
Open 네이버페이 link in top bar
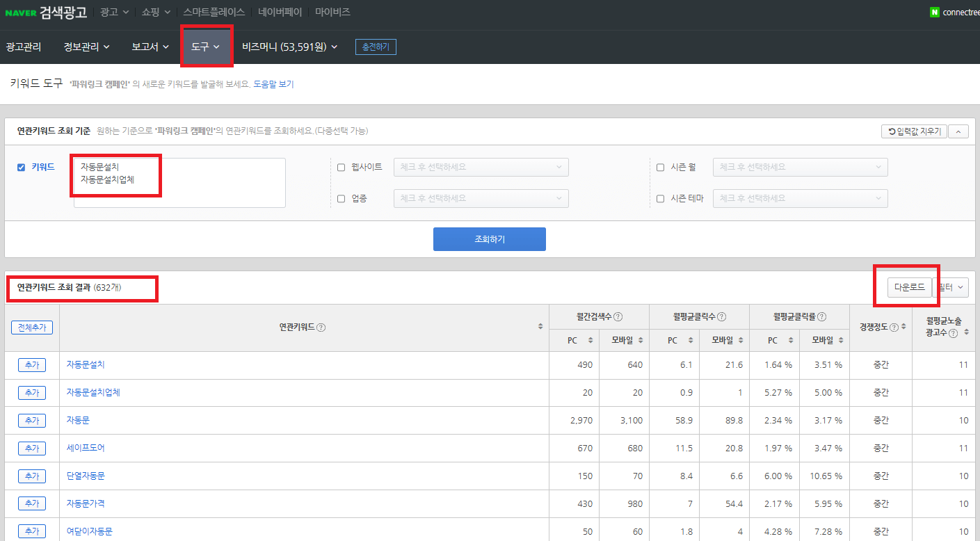(x=280, y=12)
